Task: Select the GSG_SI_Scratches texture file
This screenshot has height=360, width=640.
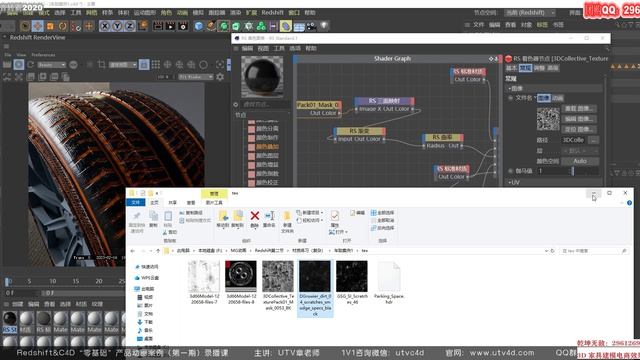Action: click(x=352, y=283)
